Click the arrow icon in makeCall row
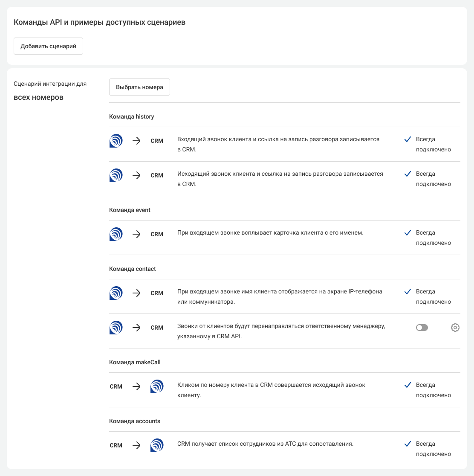Image resolution: width=474 pixels, height=476 pixels. point(136,386)
